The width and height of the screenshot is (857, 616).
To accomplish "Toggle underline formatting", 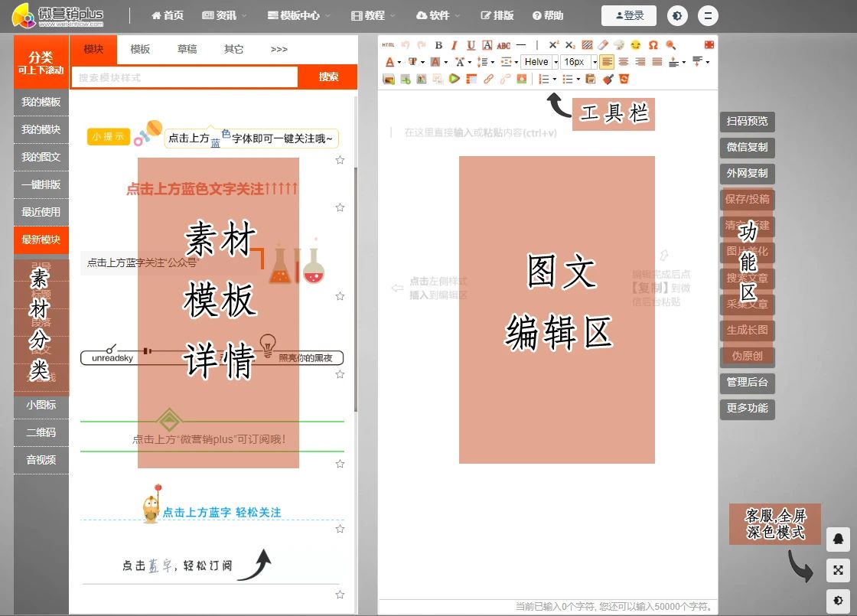I will (471, 45).
